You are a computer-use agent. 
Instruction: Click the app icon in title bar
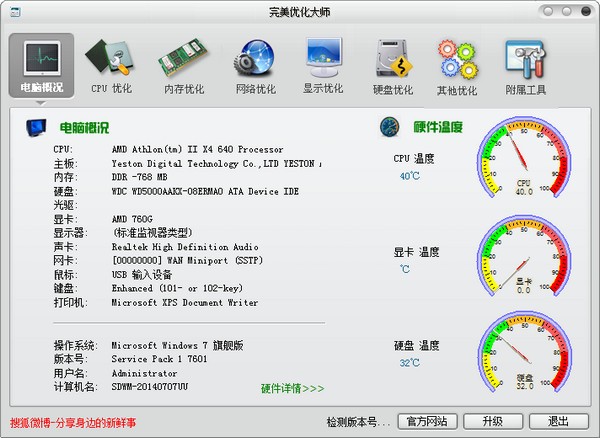(x=15, y=12)
